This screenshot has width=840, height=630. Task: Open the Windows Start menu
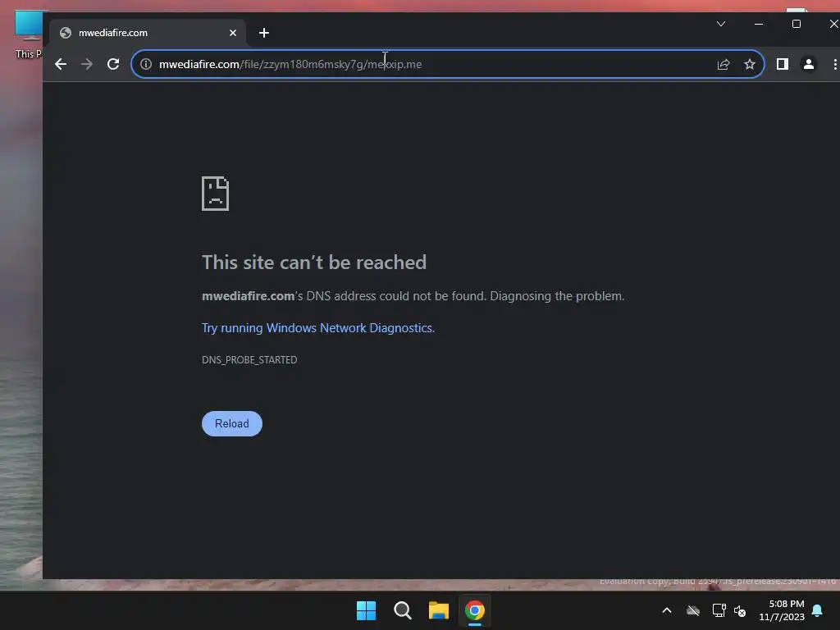pyautogui.click(x=367, y=610)
